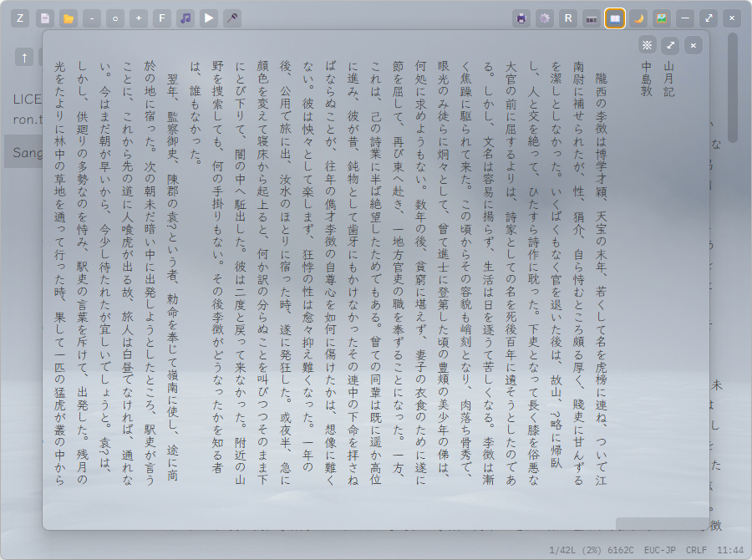Click the Z button in the toolbar
Image resolution: width=752 pixels, height=560 pixels.
[x=20, y=18]
